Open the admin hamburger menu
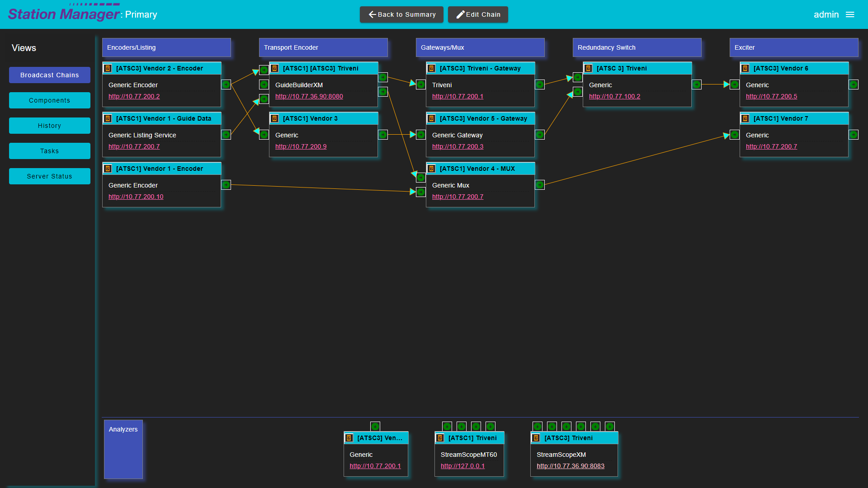This screenshot has width=868, height=488. click(850, 14)
